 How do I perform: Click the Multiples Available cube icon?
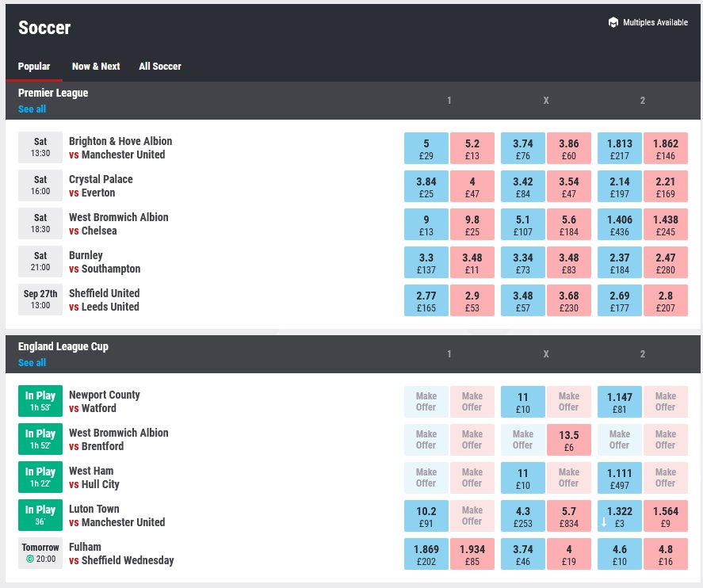click(613, 22)
